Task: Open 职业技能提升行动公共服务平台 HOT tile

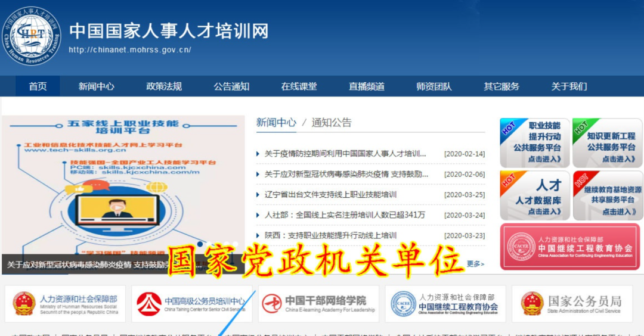Action: pyautogui.click(x=534, y=143)
